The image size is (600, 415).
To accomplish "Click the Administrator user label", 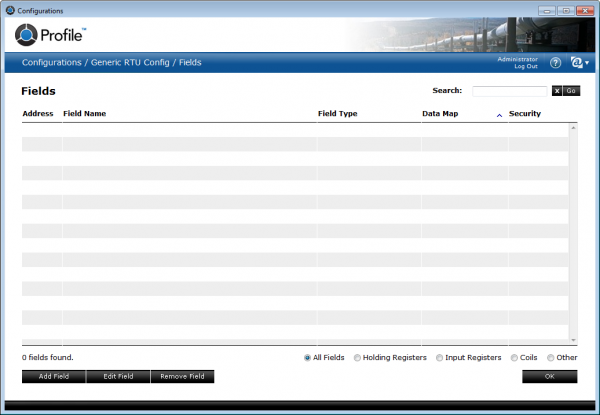I will (517, 59).
